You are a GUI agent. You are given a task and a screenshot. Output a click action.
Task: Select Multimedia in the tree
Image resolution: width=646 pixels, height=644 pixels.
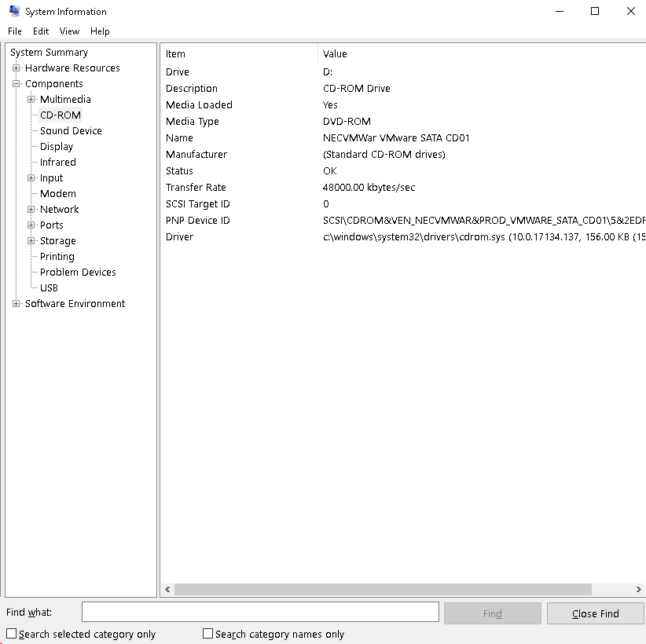pos(65,99)
